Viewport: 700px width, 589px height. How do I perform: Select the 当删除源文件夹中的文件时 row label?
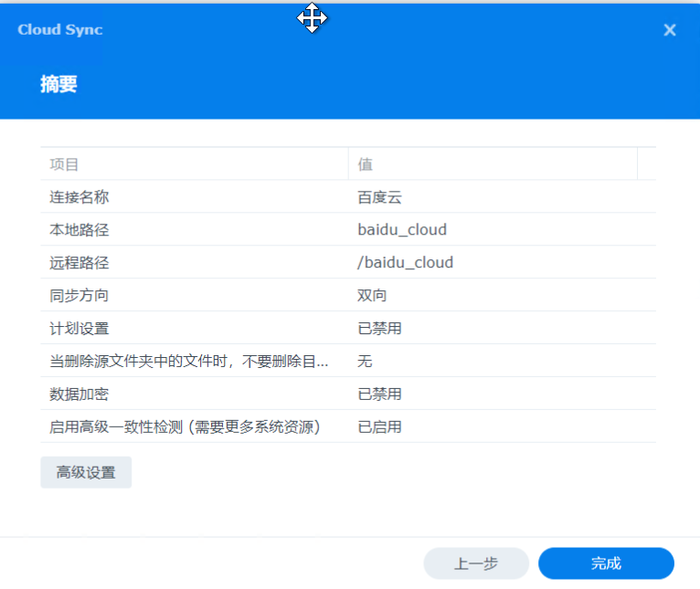[x=189, y=361]
